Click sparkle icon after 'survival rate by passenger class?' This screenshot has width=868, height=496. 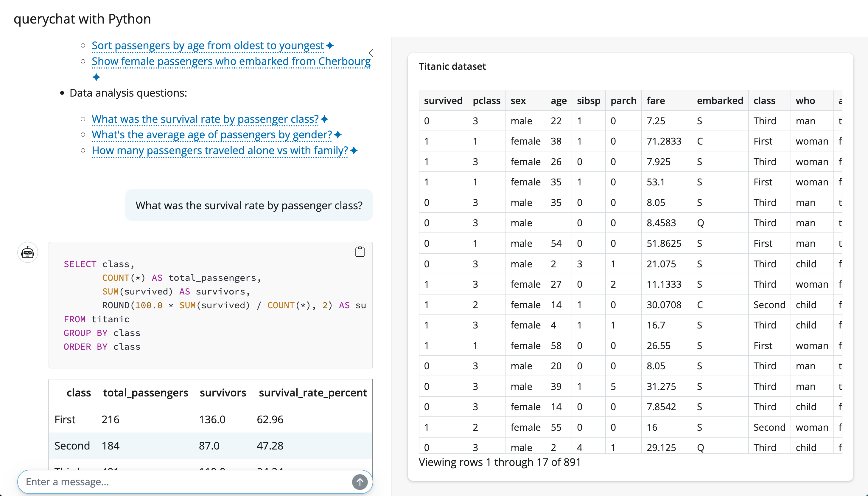pyautogui.click(x=324, y=119)
